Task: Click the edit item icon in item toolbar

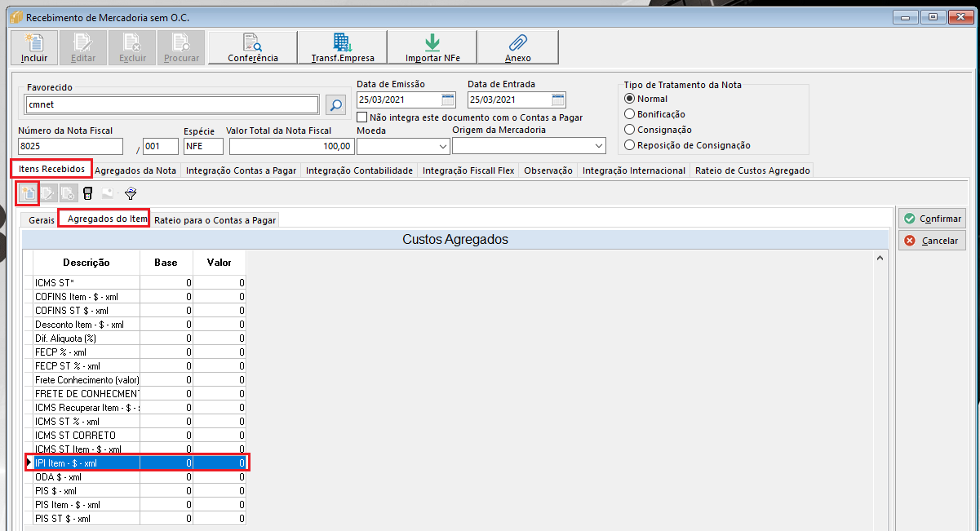Action: coord(48,193)
